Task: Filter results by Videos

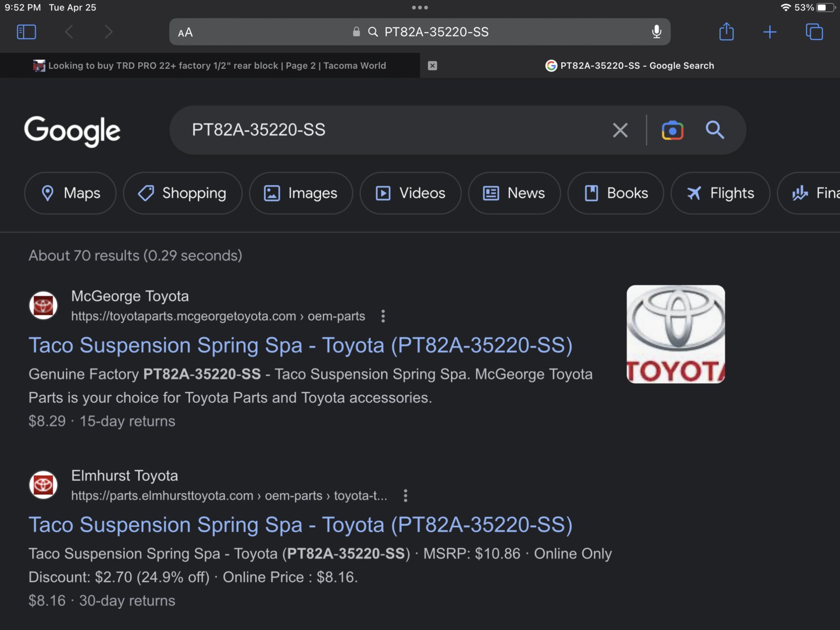Action: tap(411, 193)
